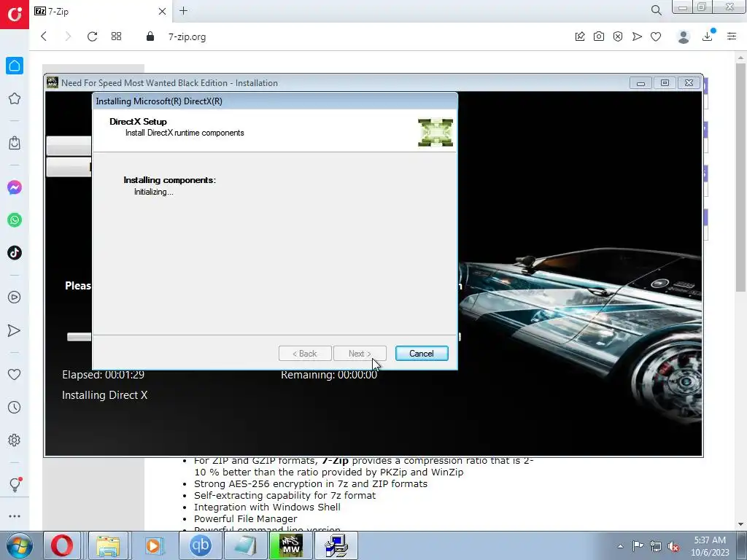Open My Flow arrow icon in sidebar
Image resolution: width=747 pixels, height=560 pixels.
(15, 330)
